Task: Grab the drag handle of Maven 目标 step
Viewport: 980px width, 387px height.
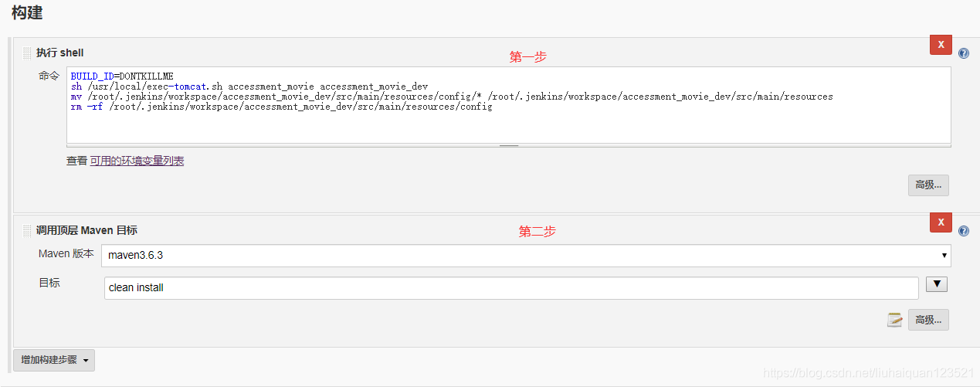Action: [x=27, y=230]
